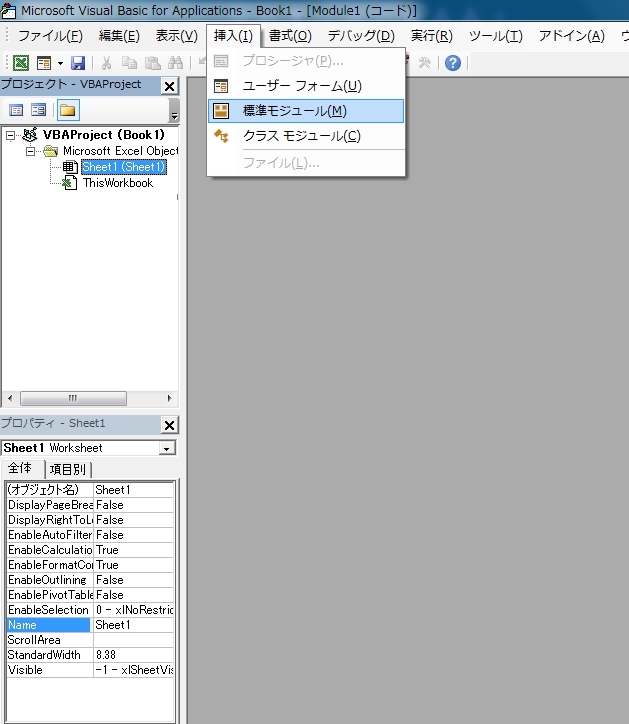Viewport: 629px width, 724px height.
Task: Click the project tree scrollbar left arrow
Action: (10, 398)
